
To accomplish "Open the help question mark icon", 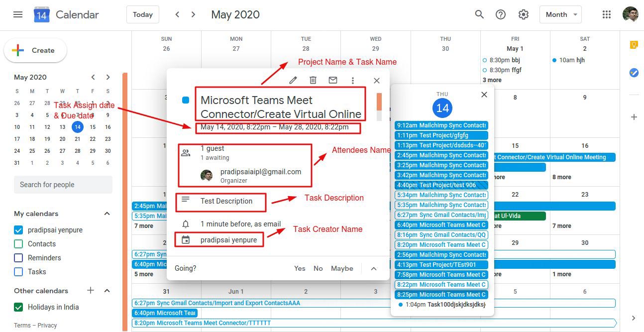I will (501, 14).
